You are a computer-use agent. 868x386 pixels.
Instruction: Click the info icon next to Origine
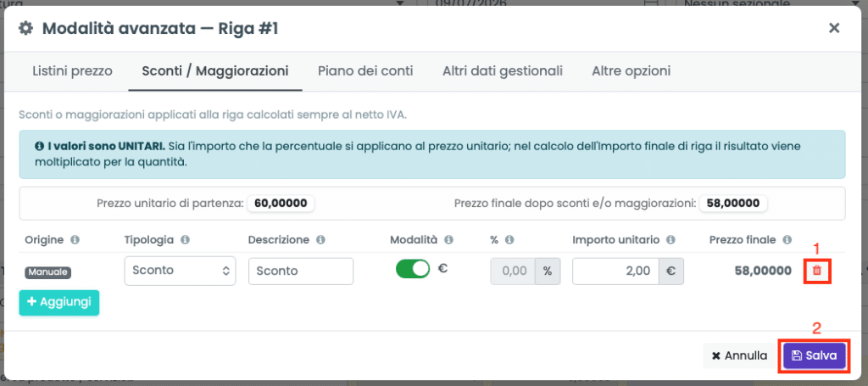pos(75,240)
